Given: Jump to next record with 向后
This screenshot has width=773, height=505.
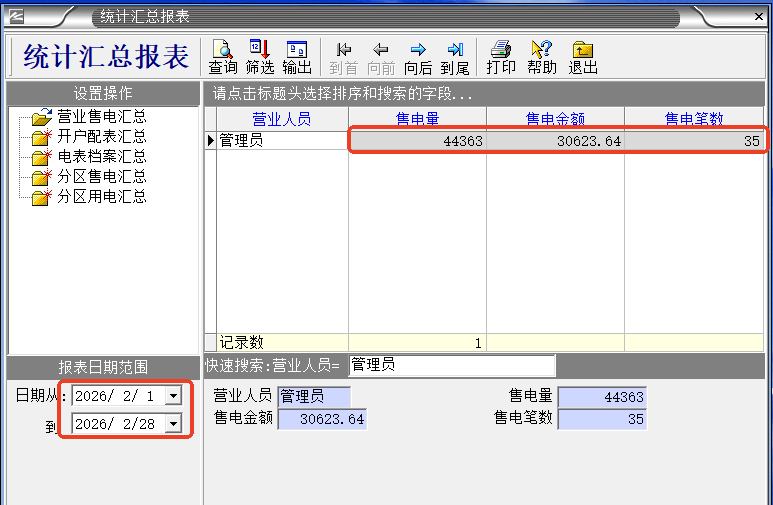Looking at the screenshot, I should tap(418, 57).
